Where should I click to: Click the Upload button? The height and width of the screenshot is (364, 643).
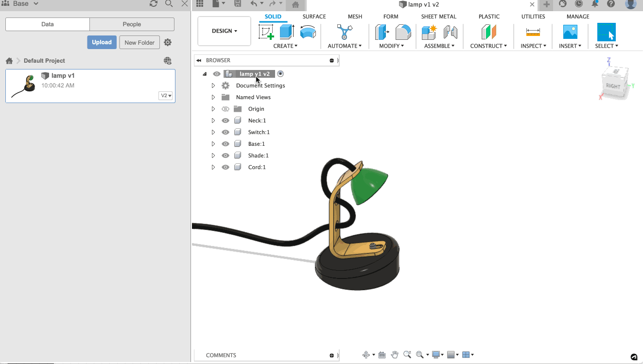point(102,42)
